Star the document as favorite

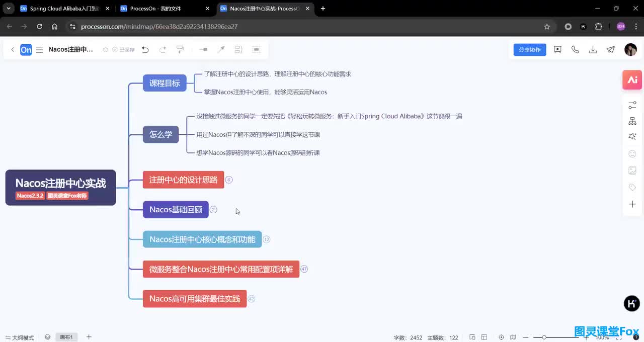point(105,50)
